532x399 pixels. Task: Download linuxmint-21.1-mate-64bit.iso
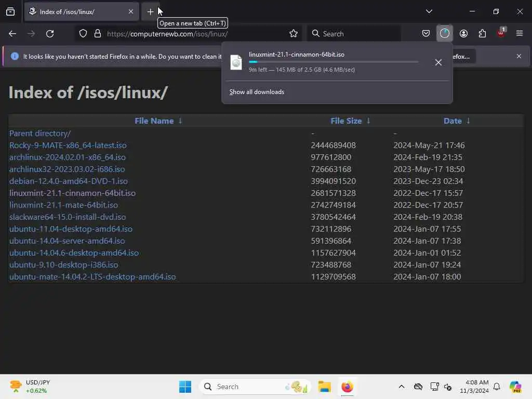pyautogui.click(x=63, y=205)
